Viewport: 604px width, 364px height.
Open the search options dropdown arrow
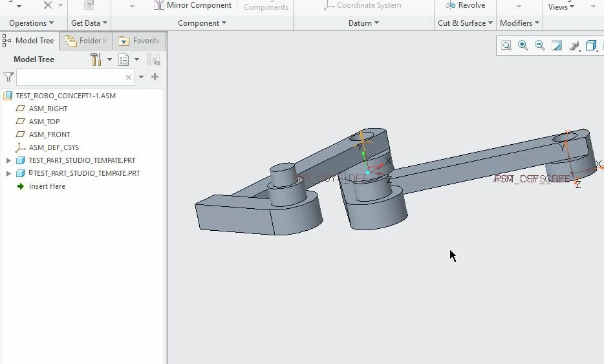[x=142, y=77]
